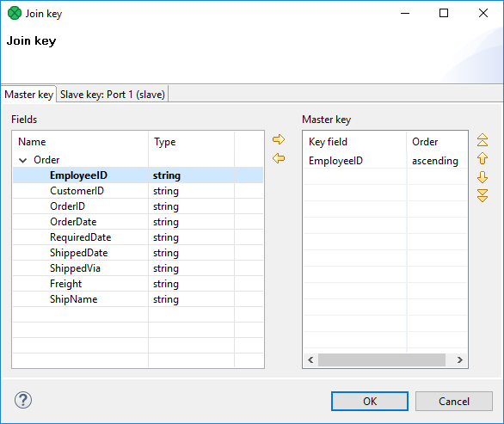This screenshot has width=504, height=424.
Task: Collapse the Order tree node
Action: point(23,160)
